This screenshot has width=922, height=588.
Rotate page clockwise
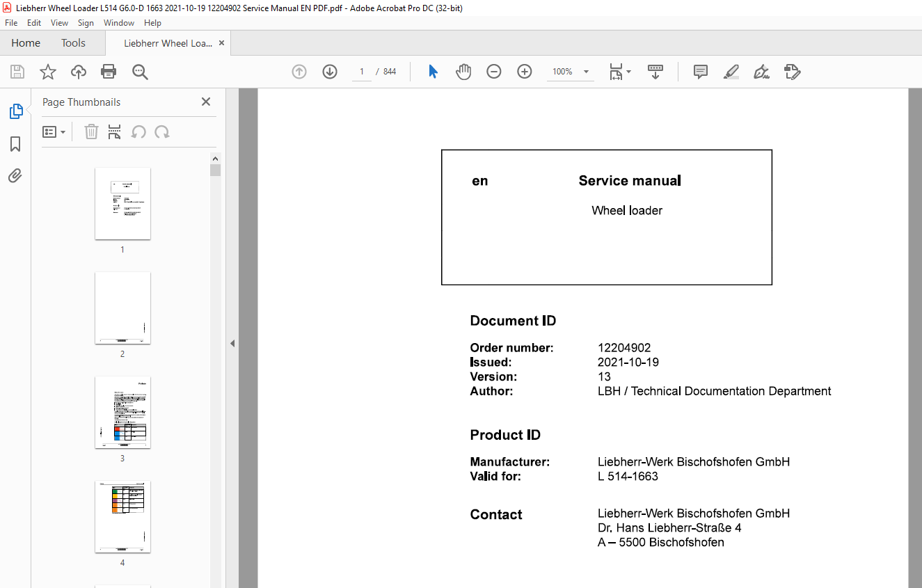[x=162, y=132]
